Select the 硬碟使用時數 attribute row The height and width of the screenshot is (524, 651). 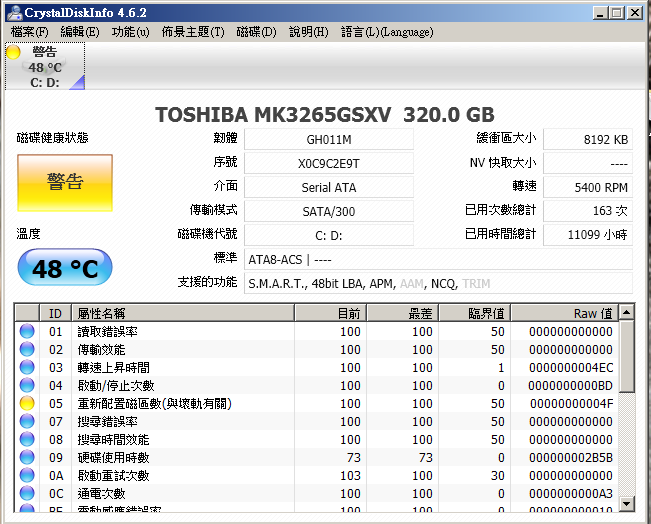317,457
